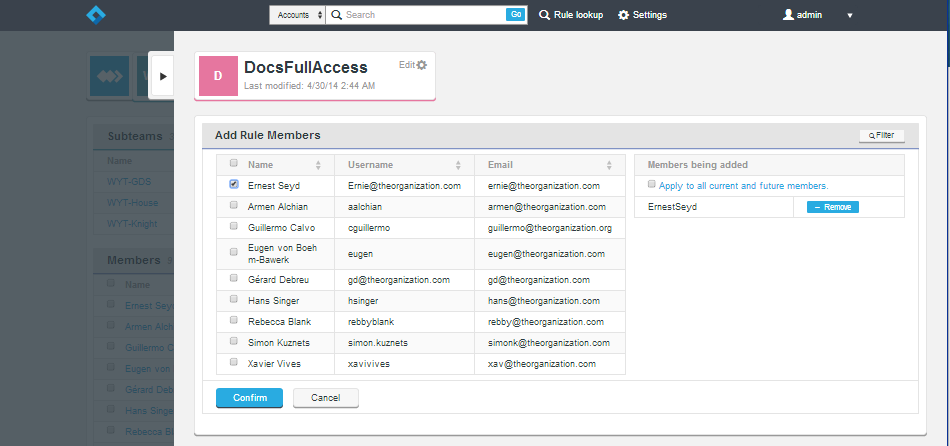Check the Armen Alchian checkbox
950x446 pixels.
click(x=234, y=205)
